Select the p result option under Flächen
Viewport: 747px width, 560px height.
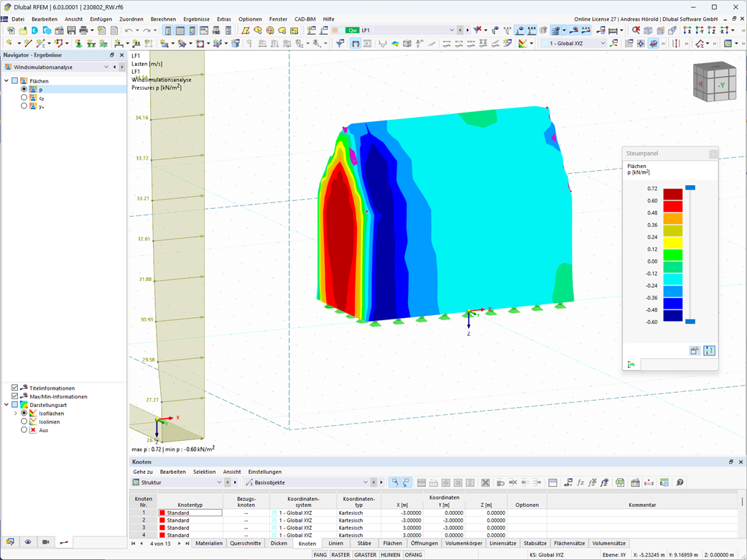click(24, 89)
